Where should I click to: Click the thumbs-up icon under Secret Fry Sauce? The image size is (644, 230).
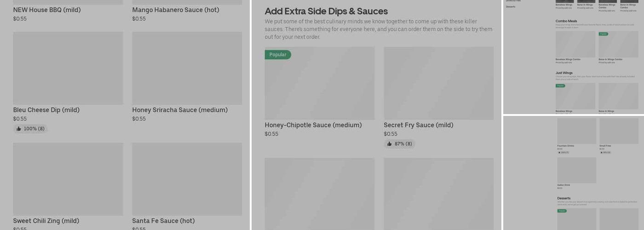click(390, 144)
